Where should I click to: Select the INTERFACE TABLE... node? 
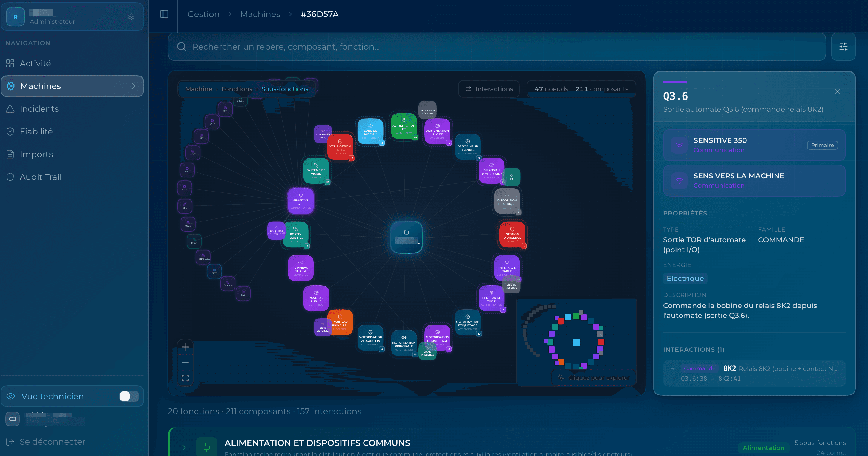point(507,268)
